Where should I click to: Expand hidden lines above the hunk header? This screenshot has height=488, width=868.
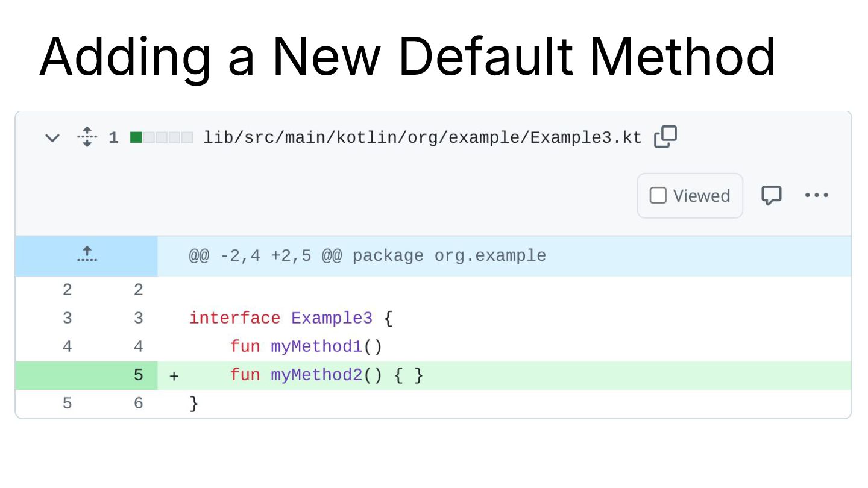click(x=87, y=255)
